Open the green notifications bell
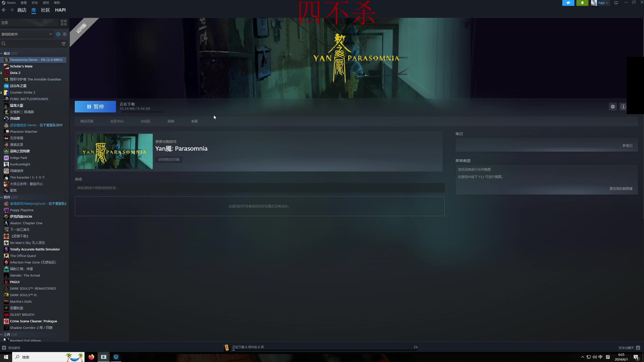644x362 pixels. click(x=582, y=3)
